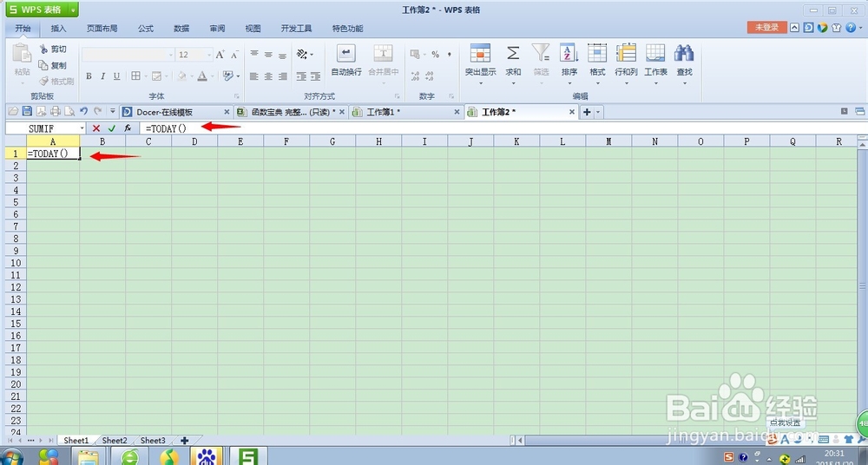868x465 pixels.
Task: Confirm formula with the green checkmark
Action: (x=112, y=128)
